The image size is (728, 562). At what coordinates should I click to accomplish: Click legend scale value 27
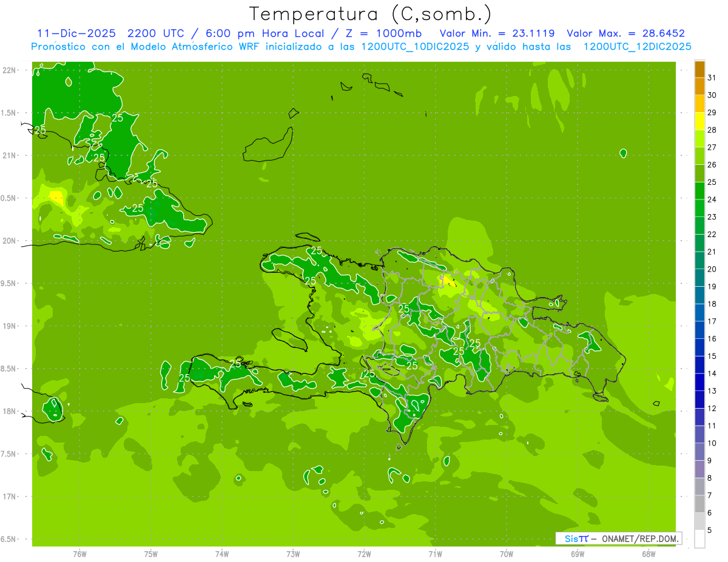click(x=712, y=147)
